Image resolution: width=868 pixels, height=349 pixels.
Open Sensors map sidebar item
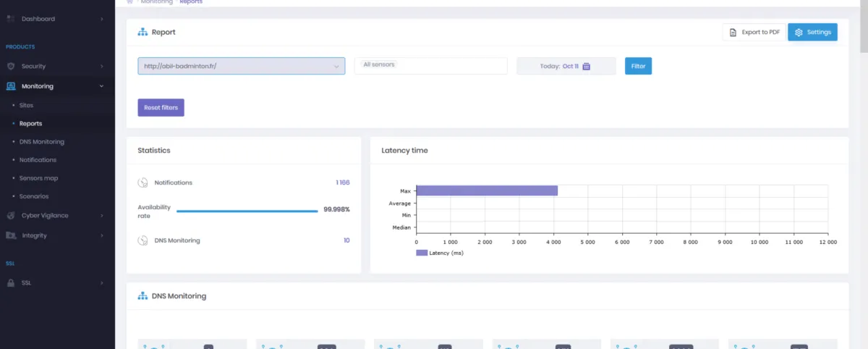(x=38, y=177)
